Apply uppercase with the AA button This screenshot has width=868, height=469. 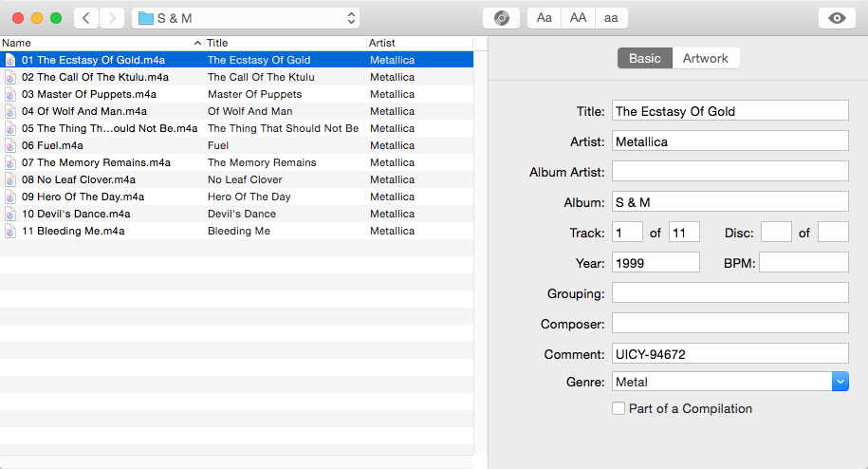click(x=578, y=18)
